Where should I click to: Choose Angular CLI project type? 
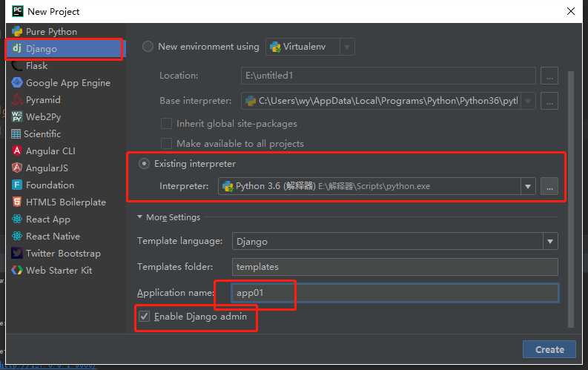[50, 151]
